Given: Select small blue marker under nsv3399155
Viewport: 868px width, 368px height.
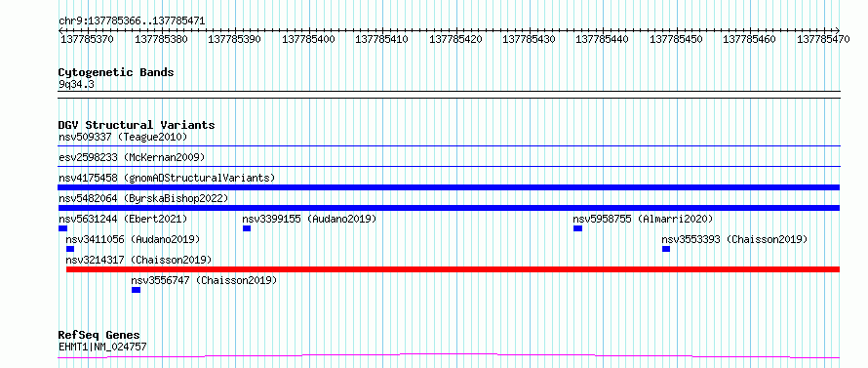Looking at the screenshot, I should [247, 228].
